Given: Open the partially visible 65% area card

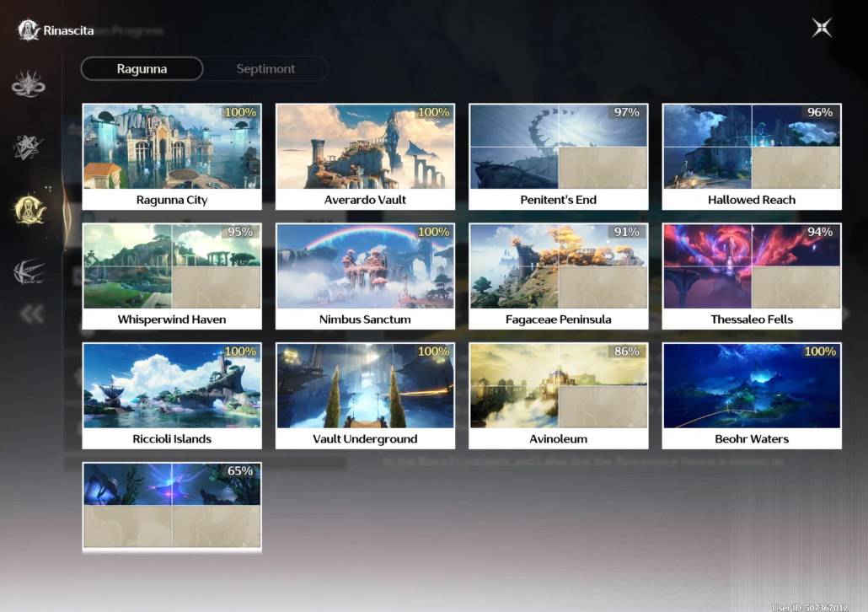Looking at the screenshot, I should click(x=172, y=507).
